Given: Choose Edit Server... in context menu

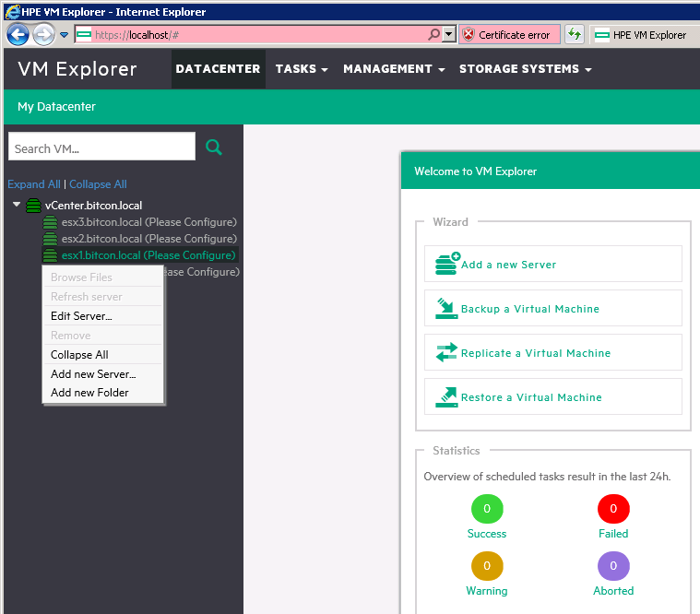Looking at the screenshot, I should pyautogui.click(x=102, y=316).
